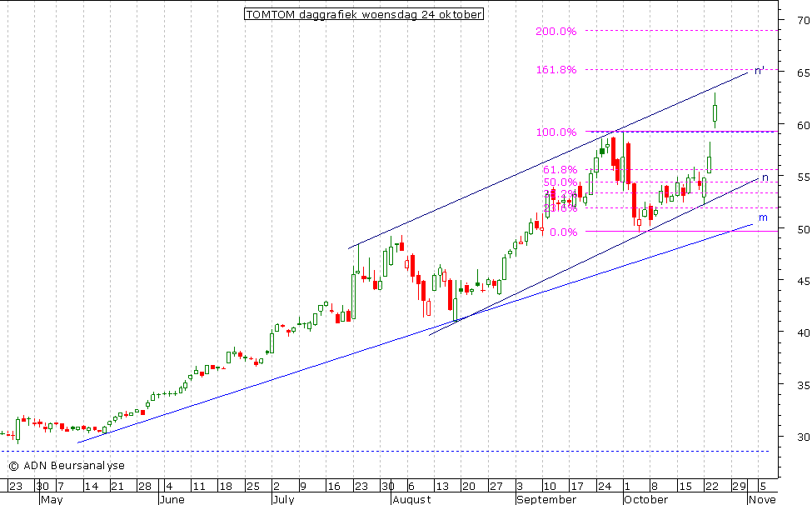The width and height of the screenshot is (812, 505).
Task: Select price axis value 65
Action: pos(803,73)
